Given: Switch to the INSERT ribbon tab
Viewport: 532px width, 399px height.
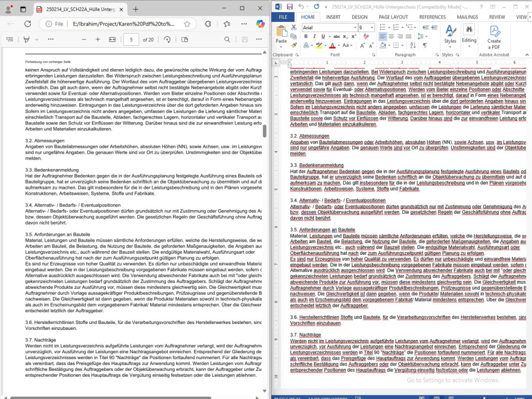Looking at the screenshot, I should pos(333,17).
